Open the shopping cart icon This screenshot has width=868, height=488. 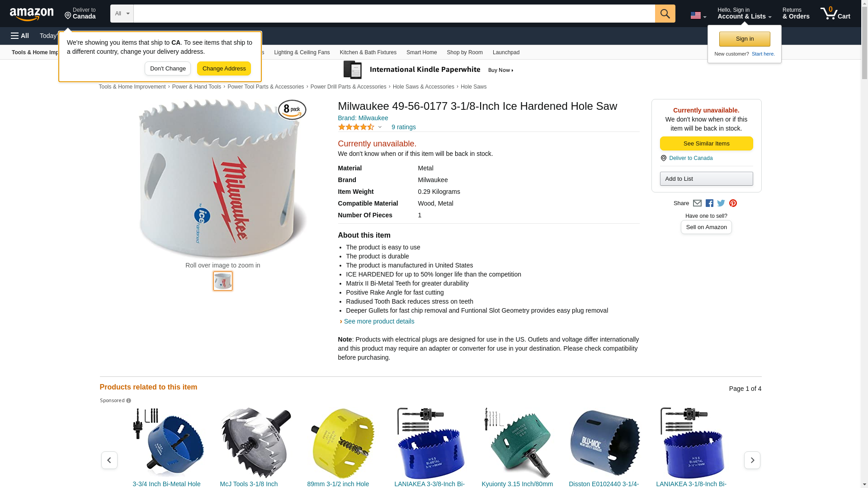point(835,14)
